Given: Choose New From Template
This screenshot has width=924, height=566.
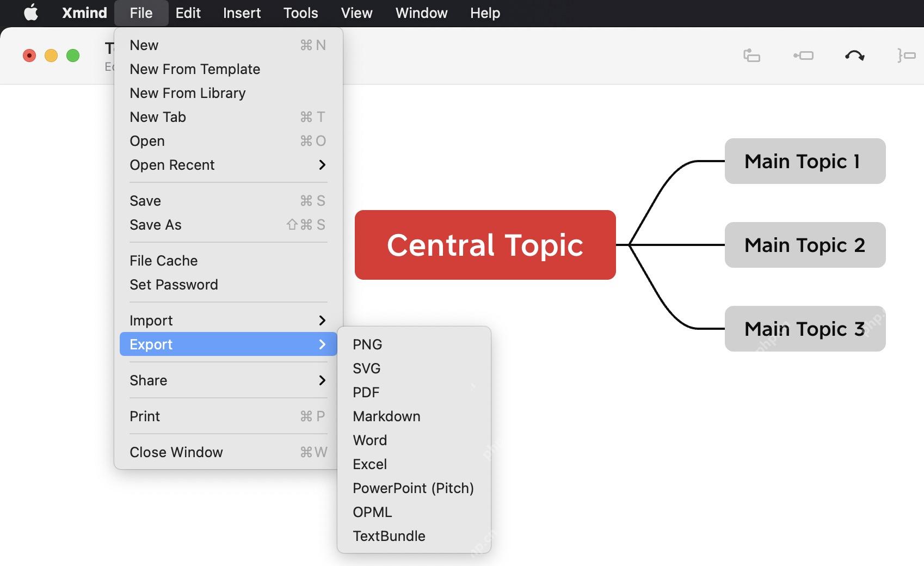Looking at the screenshot, I should 229,69.
